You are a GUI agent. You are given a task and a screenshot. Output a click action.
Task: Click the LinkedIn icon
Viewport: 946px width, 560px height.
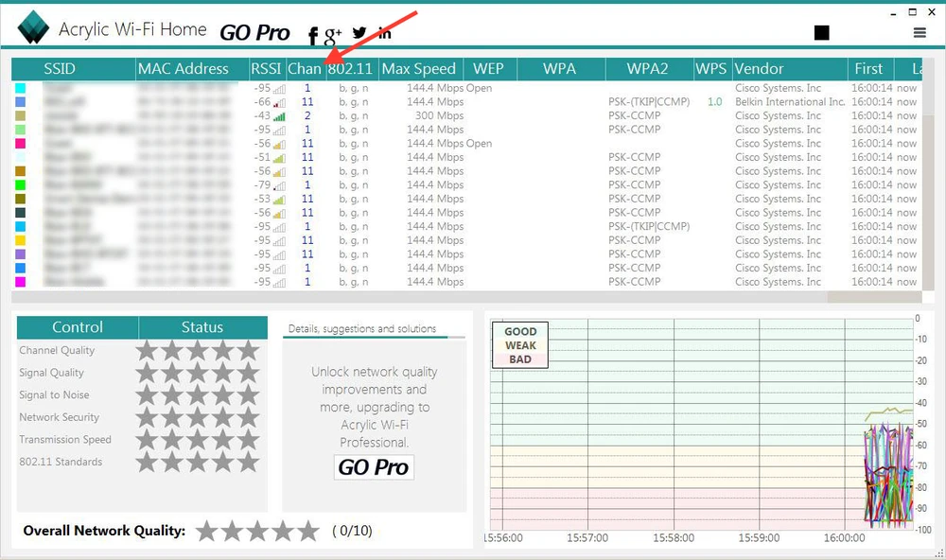point(384,34)
